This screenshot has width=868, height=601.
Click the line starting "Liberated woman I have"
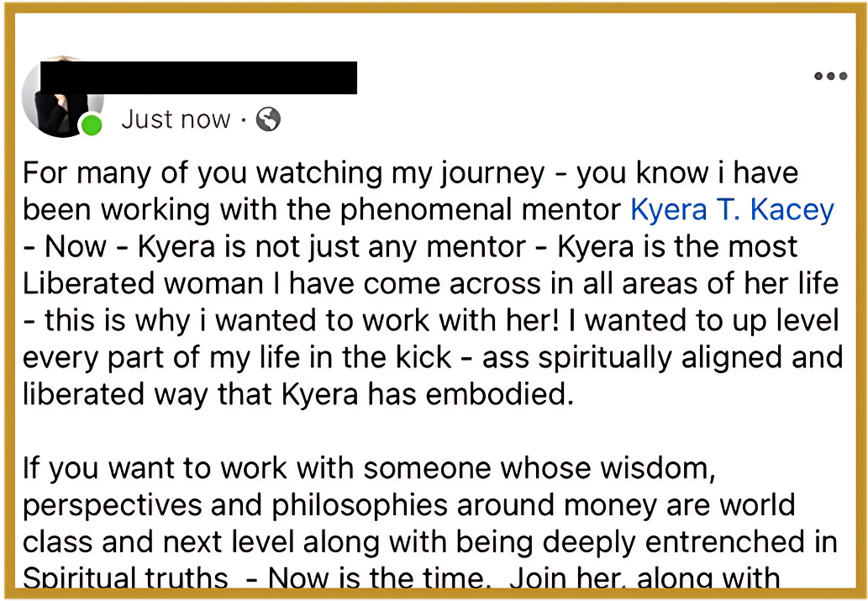click(x=429, y=282)
